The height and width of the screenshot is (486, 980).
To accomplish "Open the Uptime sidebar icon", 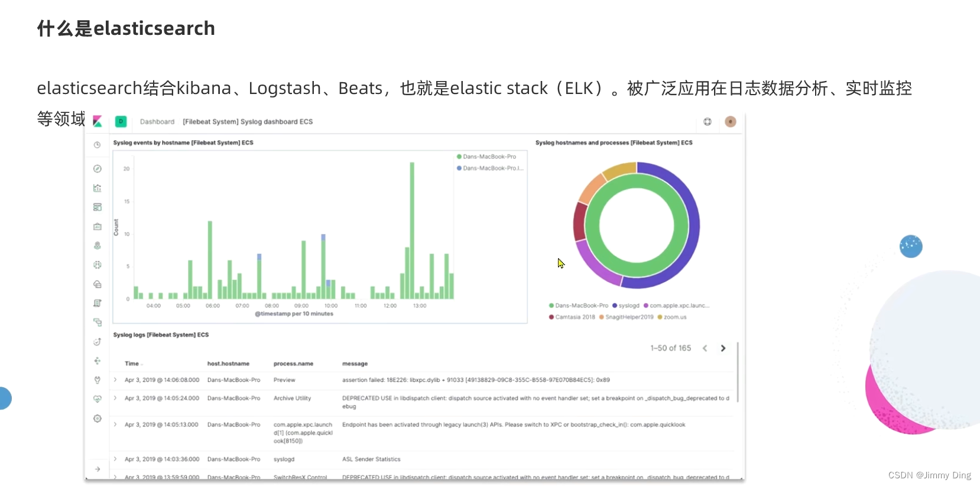I will coord(98,342).
